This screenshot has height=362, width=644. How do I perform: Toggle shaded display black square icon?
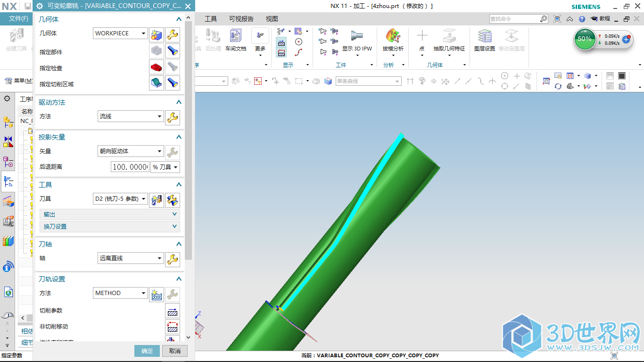tap(622, 76)
